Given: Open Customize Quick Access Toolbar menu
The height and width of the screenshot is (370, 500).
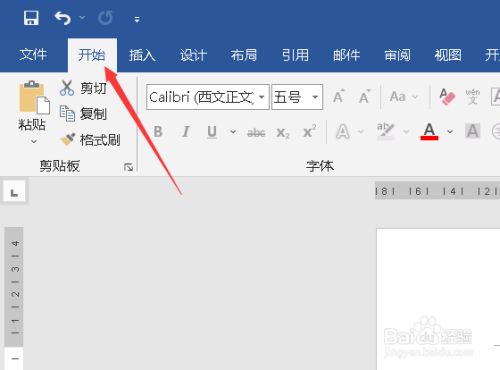Looking at the screenshot, I should (137, 20).
